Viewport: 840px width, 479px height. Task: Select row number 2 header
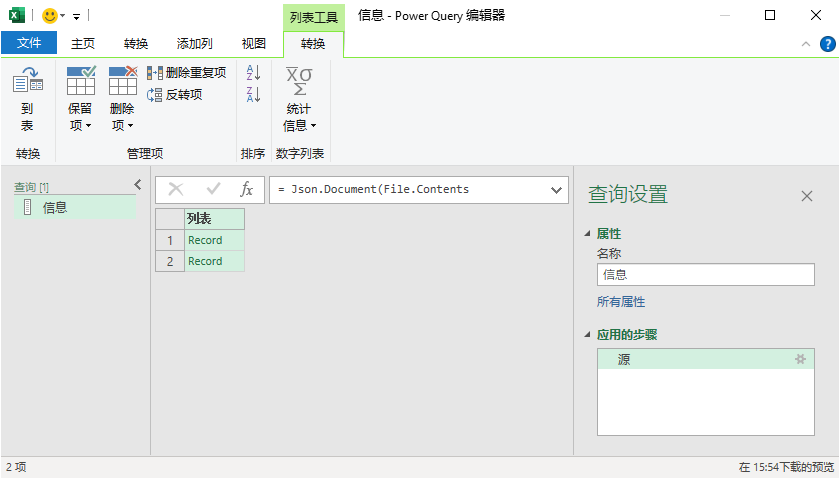tap(170, 261)
